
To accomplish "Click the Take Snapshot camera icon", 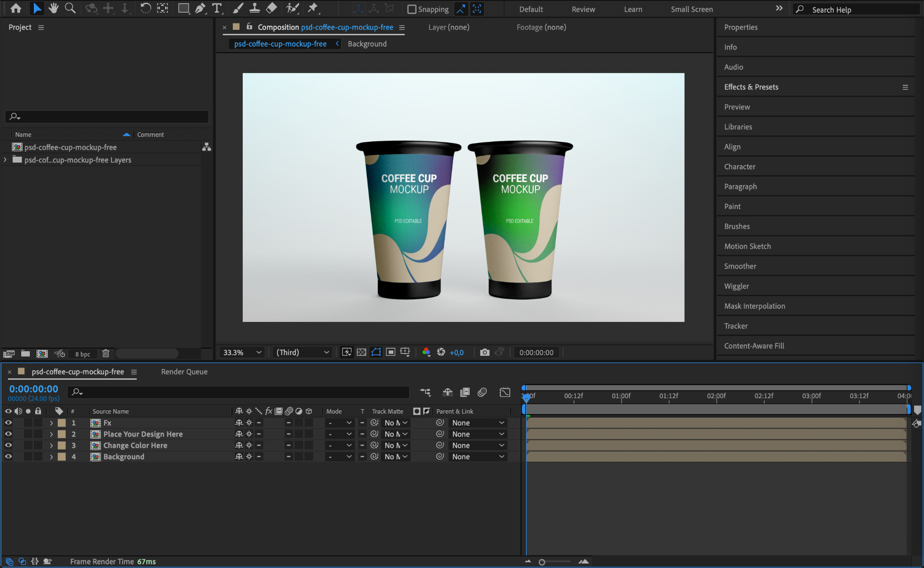I will click(485, 352).
